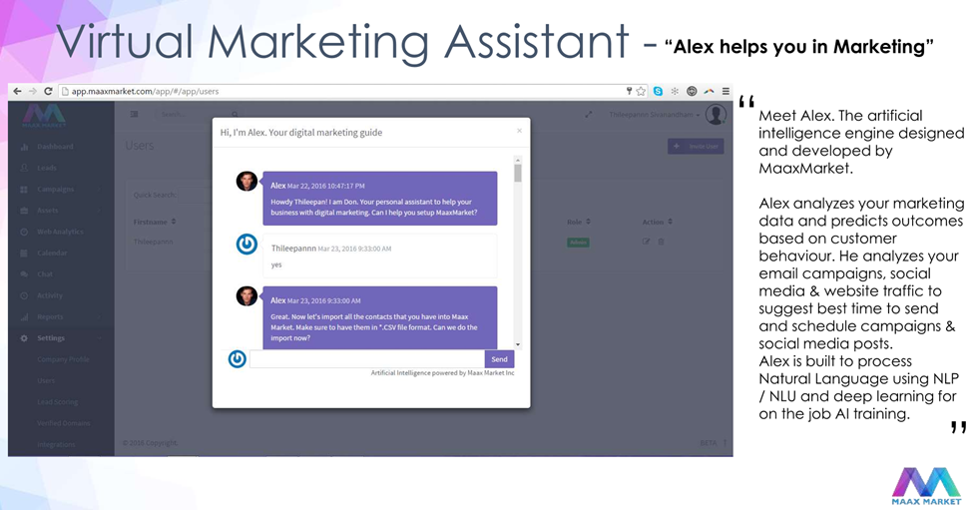Click the colorful arc extension icon
Viewport: 980px width, 510px height.
coord(709,91)
